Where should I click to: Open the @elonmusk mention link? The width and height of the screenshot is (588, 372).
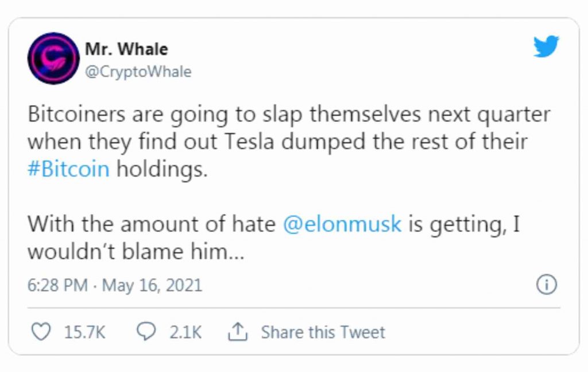(x=342, y=224)
